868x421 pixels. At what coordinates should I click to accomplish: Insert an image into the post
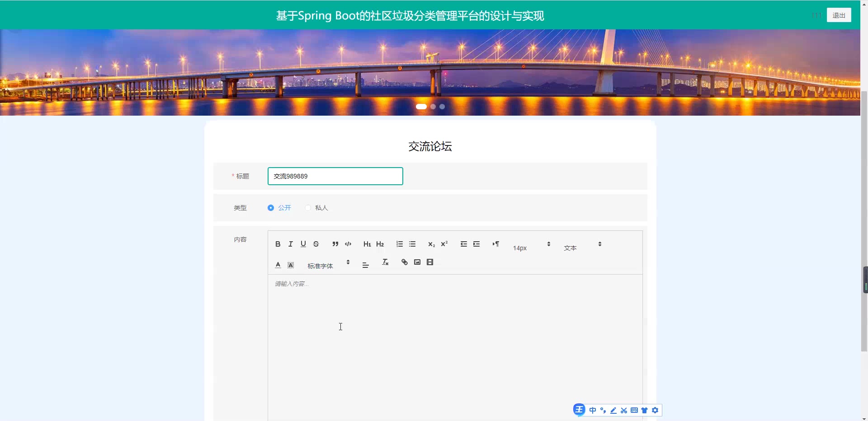click(417, 262)
